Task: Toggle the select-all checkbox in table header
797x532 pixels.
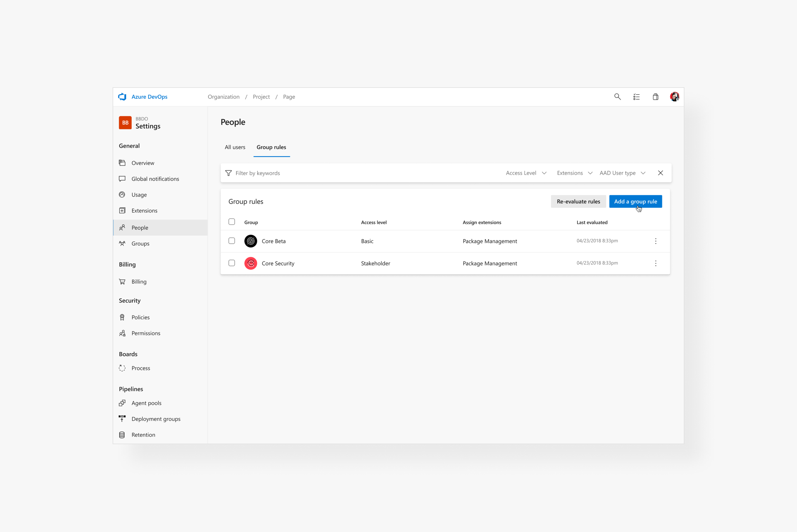Action: (x=232, y=222)
